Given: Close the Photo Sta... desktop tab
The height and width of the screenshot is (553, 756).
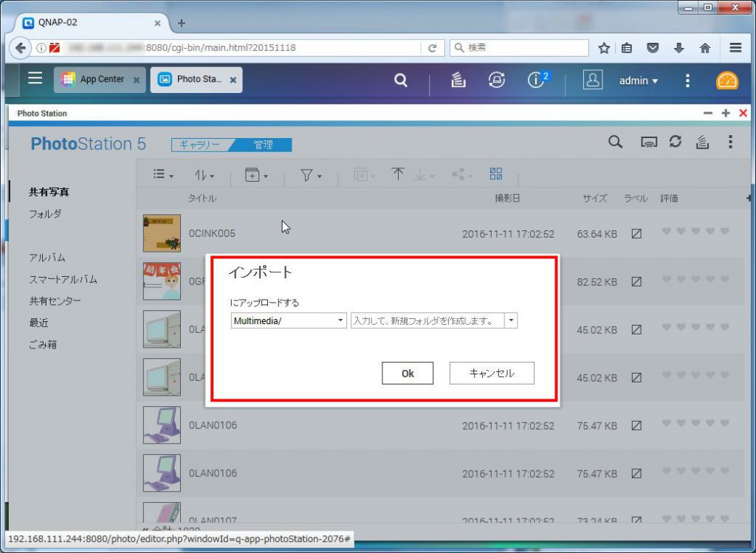Looking at the screenshot, I should click(233, 80).
